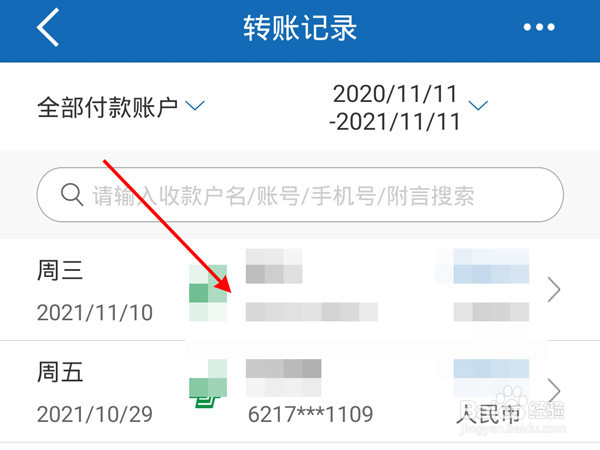Click the chevron beside the date range
600x450 pixels.
(478, 105)
